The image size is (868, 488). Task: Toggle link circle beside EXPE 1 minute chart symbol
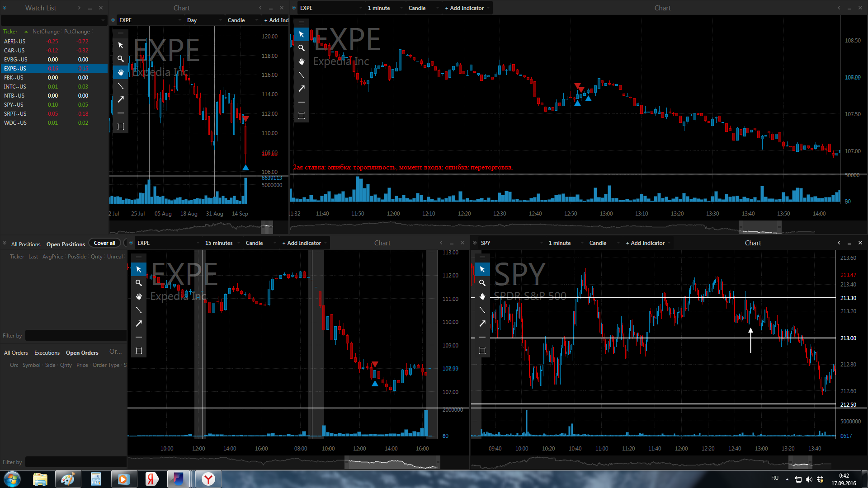point(294,8)
